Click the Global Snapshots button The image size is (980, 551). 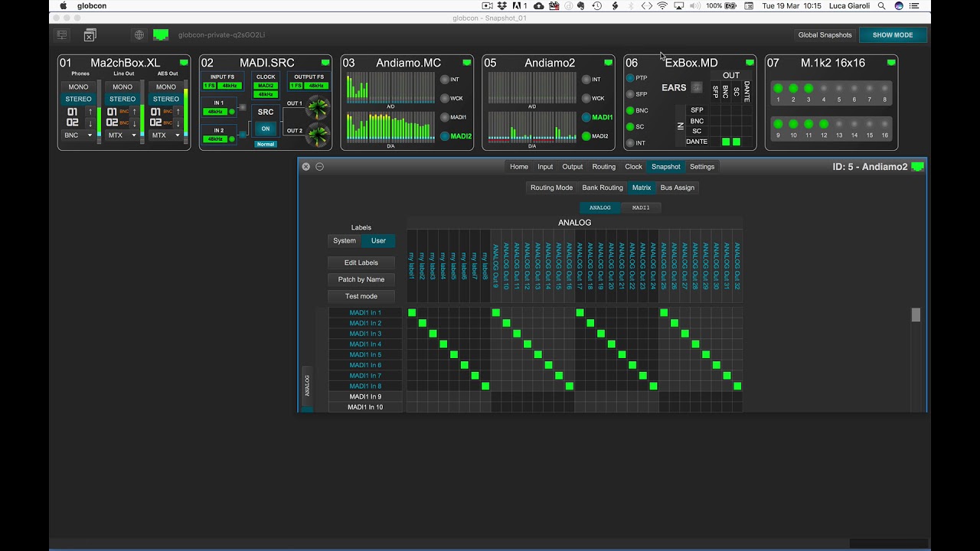pos(825,35)
